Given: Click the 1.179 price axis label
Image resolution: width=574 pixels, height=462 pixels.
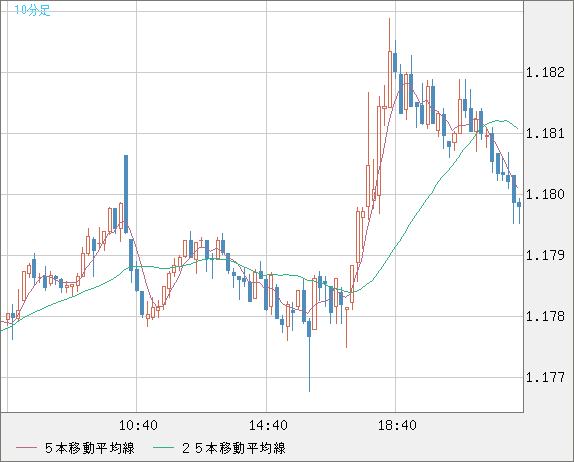Looking at the screenshot, I should pos(545,256).
